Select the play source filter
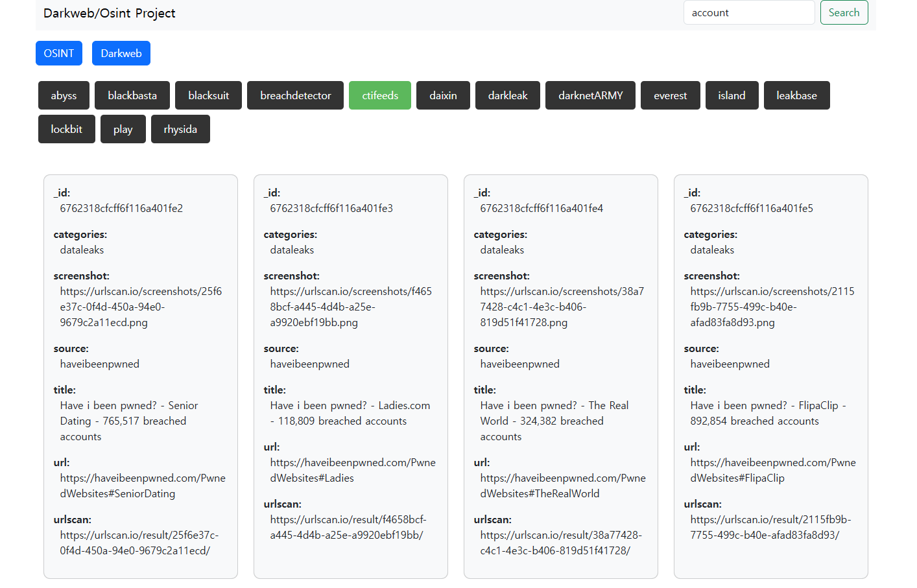Image resolution: width=917 pixels, height=588 pixels. 123,129
